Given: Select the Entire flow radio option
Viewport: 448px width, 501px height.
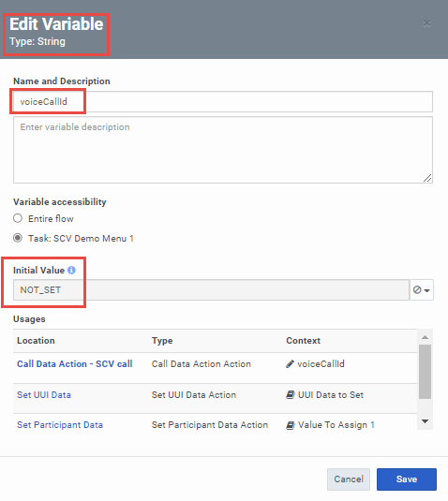Looking at the screenshot, I should coord(18,218).
